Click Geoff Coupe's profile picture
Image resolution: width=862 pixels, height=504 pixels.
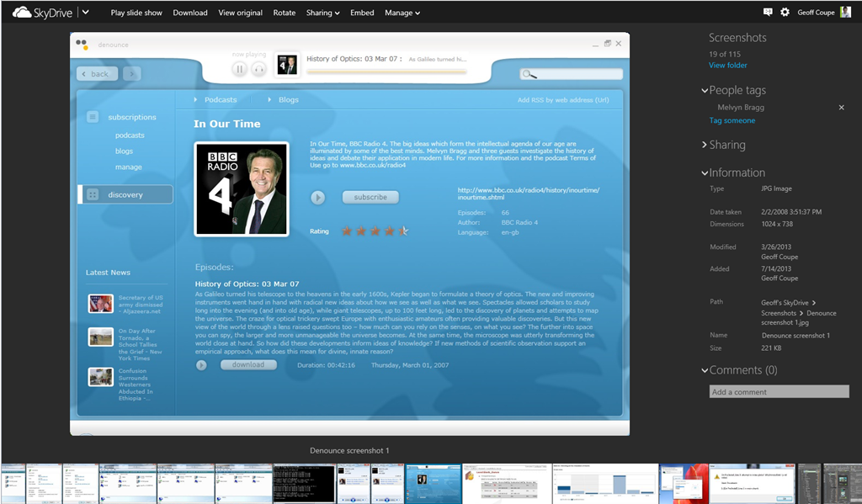[845, 12]
